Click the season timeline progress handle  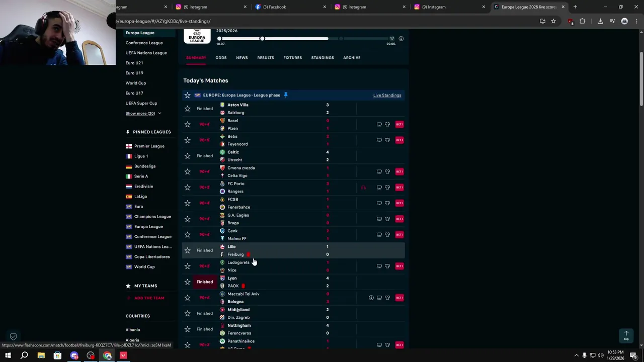(x=262, y=39)
